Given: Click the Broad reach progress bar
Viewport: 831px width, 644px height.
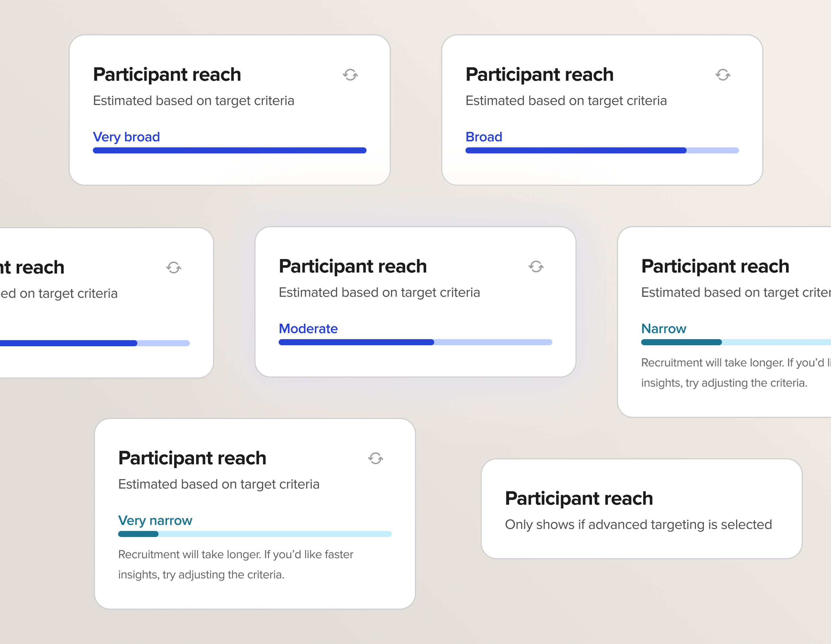Looking at the screenshot, I should (602, 151).
